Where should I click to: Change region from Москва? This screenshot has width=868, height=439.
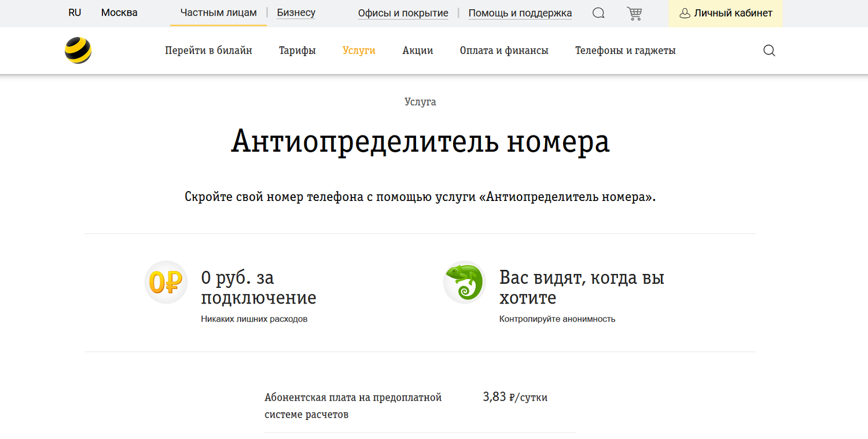(119, 13)
